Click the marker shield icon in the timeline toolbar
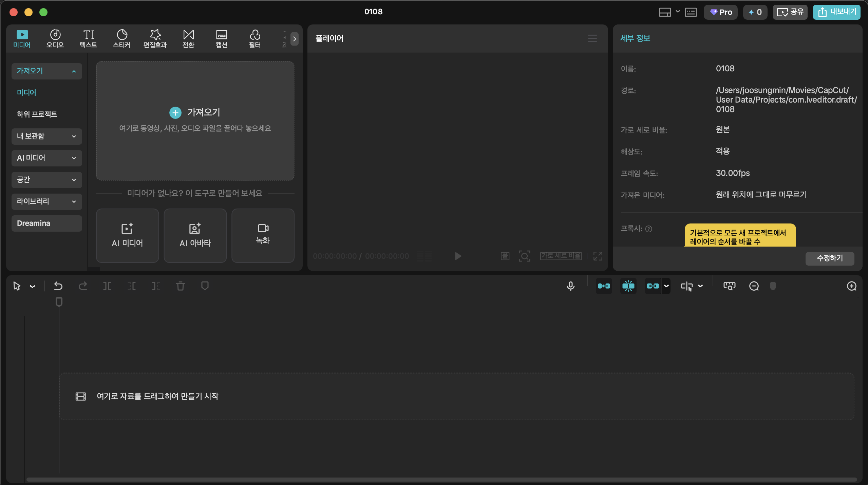The width and height of the screenshot is (868, 485). 205,286
